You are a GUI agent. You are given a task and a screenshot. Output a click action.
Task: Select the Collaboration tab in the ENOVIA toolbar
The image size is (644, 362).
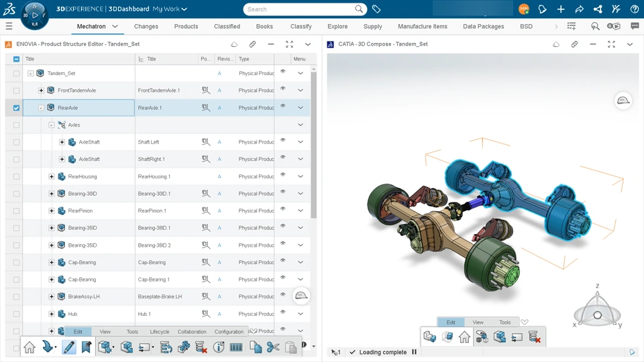(x=192, y=332)
